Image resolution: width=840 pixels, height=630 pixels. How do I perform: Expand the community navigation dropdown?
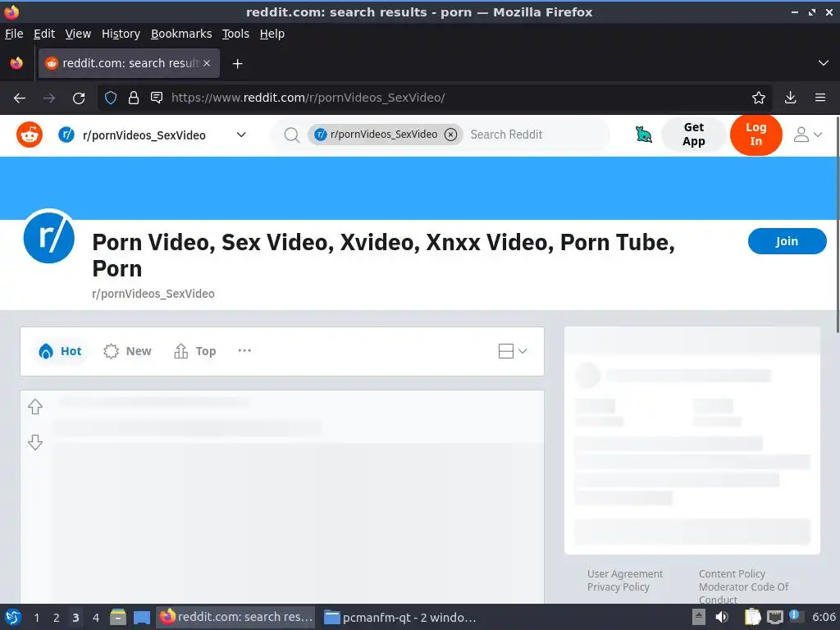[241, 135]
